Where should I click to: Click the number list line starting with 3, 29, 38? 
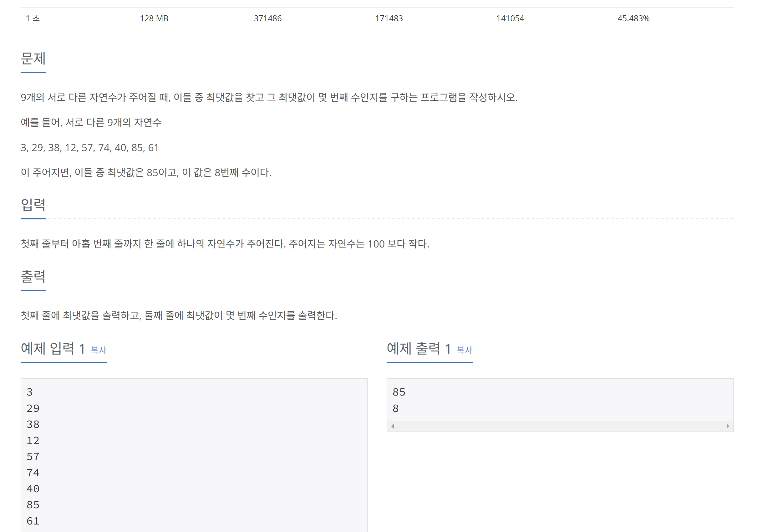[90, 147]
